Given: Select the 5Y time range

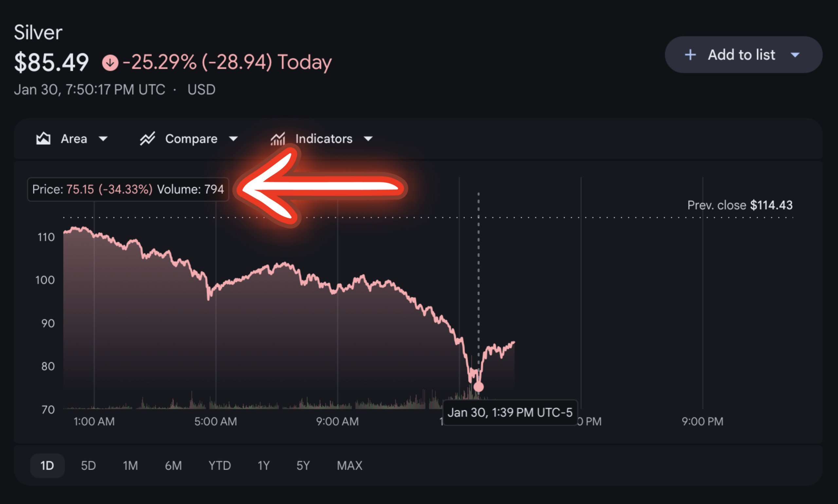Looking at the screenshot, I should (303, 465).
